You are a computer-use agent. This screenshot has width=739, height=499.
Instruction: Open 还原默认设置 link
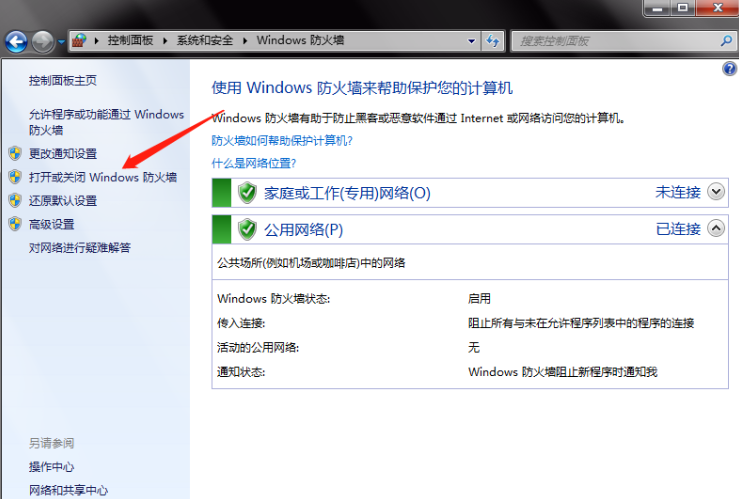(x=63, y=201)
